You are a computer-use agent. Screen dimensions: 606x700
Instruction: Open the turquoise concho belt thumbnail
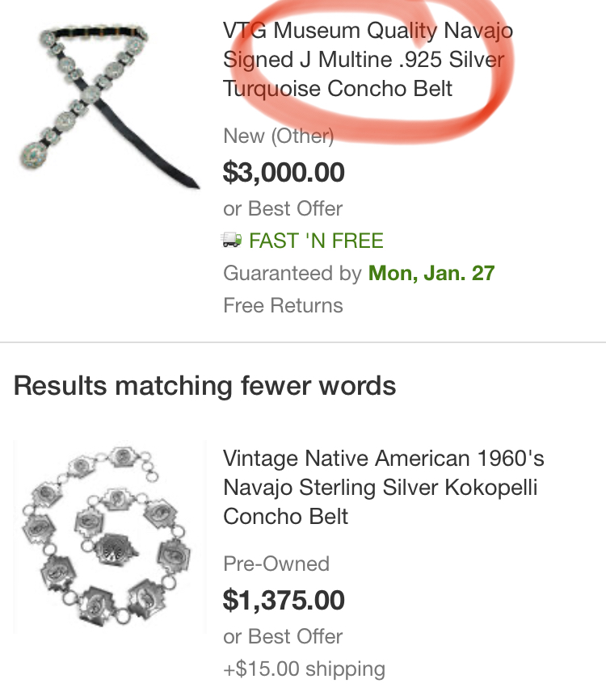pyautogui.click(x=109, y=105)
